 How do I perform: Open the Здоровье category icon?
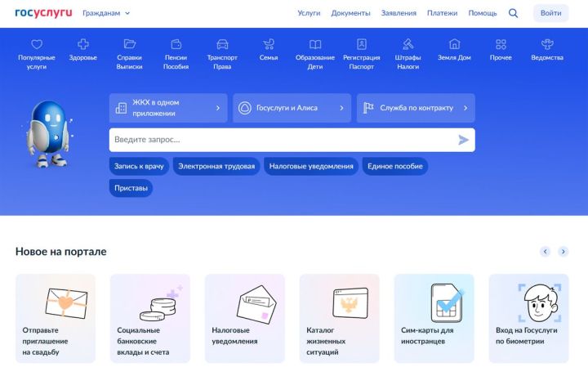point(82,44)
